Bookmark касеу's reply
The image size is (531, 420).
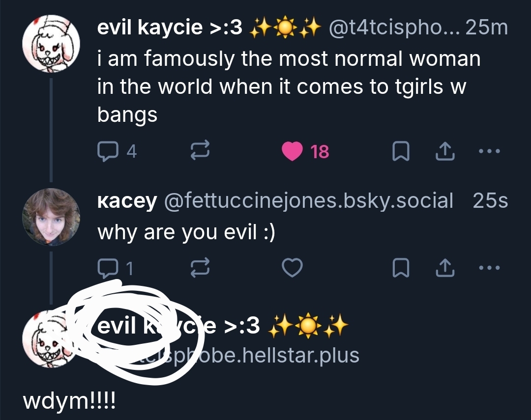(x=400, y=268)
